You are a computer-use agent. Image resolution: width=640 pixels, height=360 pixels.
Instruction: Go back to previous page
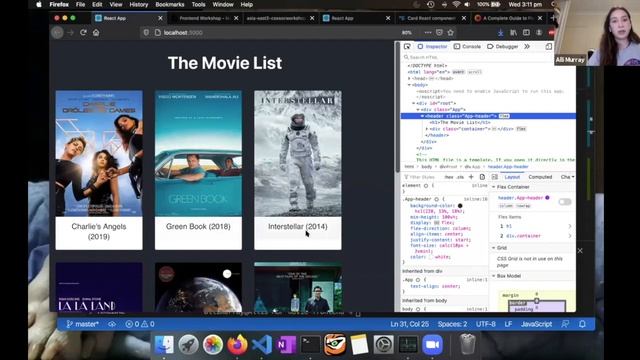[58, 32]
